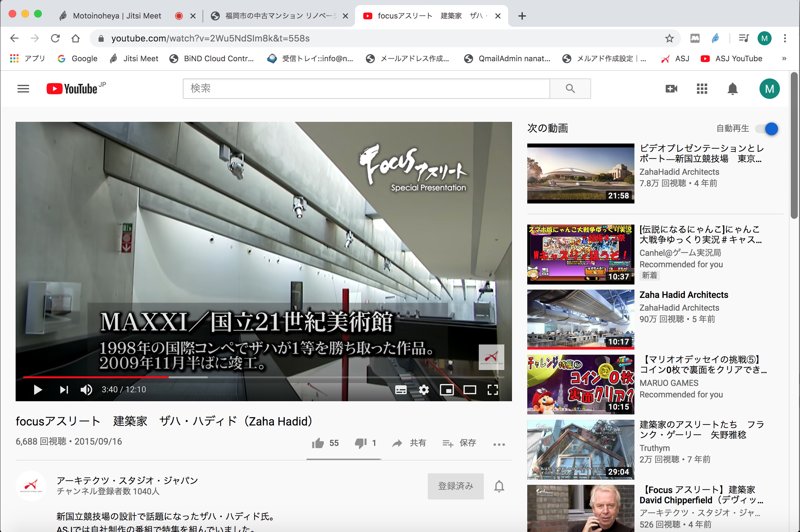Open YouTube apps grid icon
This screenshot has height=532, width=800.
pos(702,89)
